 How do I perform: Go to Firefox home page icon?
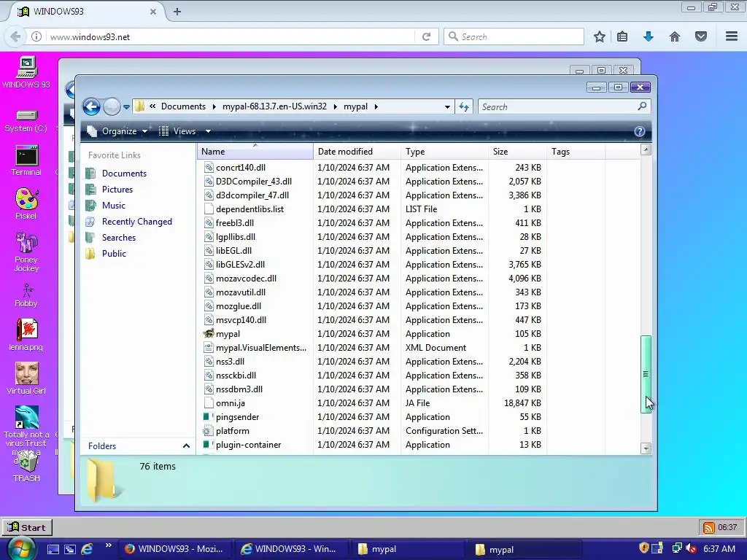675,36
